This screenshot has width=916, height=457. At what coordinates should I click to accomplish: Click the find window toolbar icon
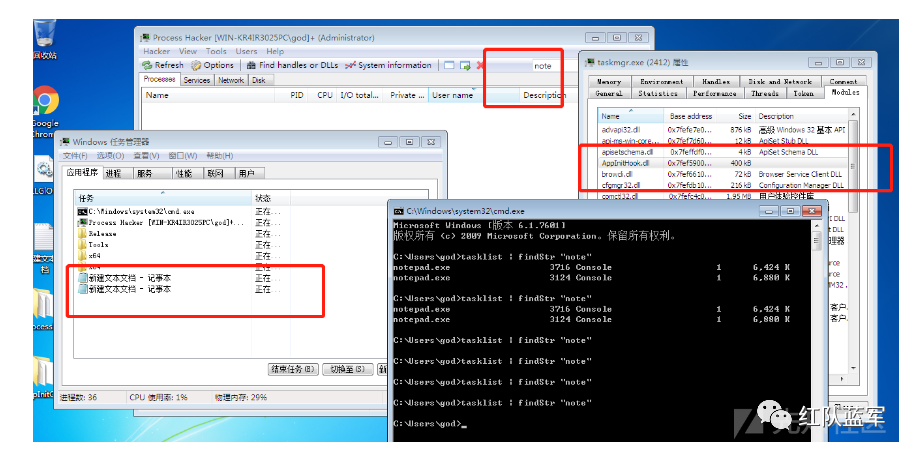pos(449,65)
